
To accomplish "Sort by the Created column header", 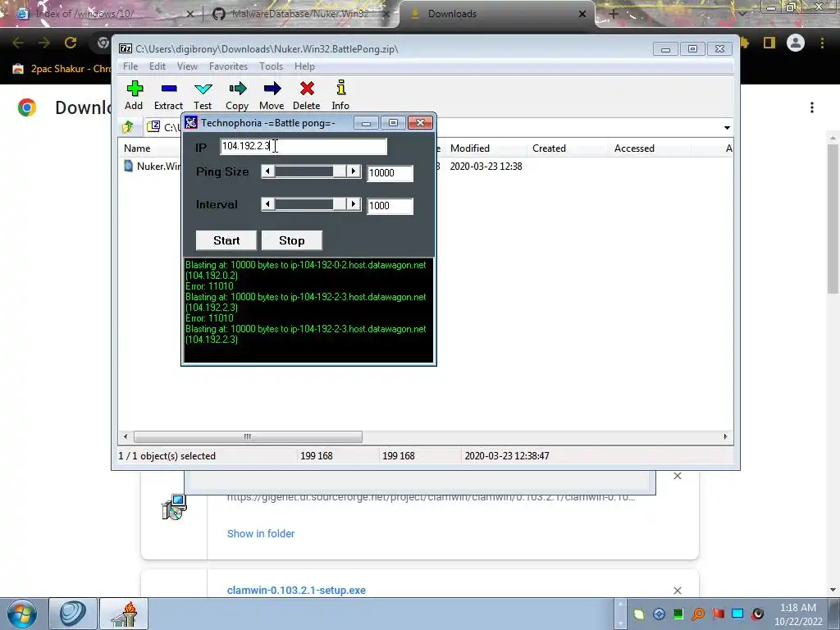I will pyautogui.click(x=549, y=148).
